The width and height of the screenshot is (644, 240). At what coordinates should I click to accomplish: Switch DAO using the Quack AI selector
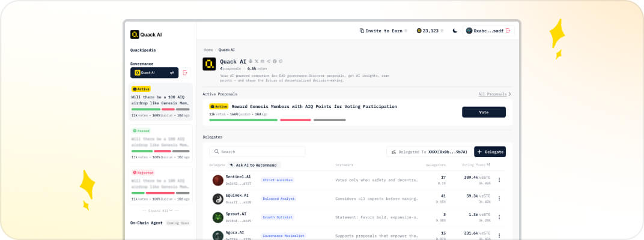coord(154,73)
